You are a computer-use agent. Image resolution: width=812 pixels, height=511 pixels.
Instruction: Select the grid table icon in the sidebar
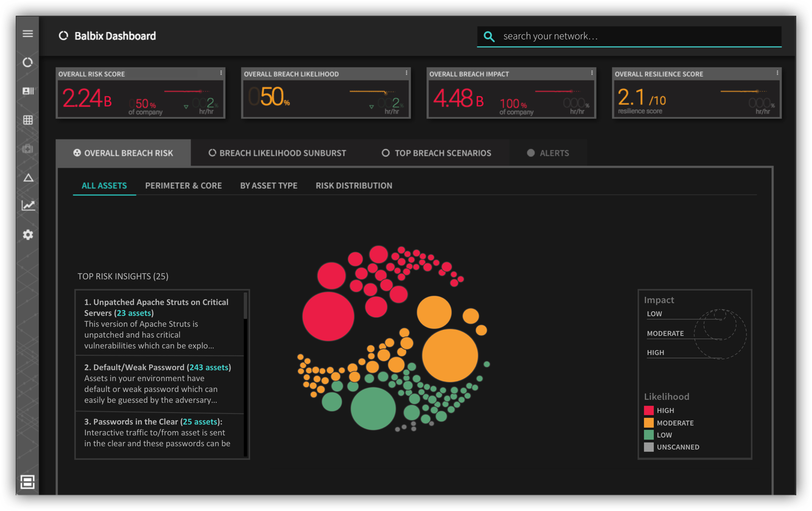click(x=28, y=120)
